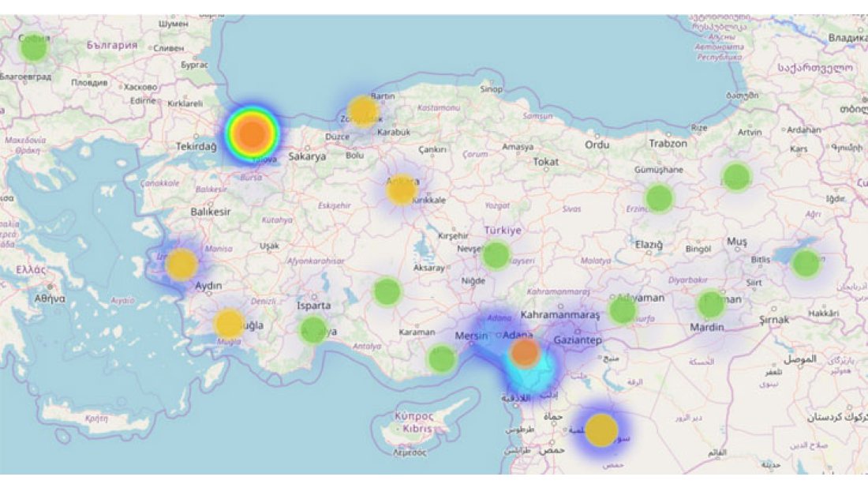This screenshot has width=868, height=488.
Task: Select the green marker below the Türkiye label
Action: [x=496, y=255]
